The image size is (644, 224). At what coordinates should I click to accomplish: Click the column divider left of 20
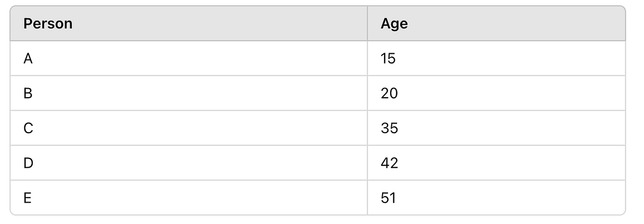point(368,93)
